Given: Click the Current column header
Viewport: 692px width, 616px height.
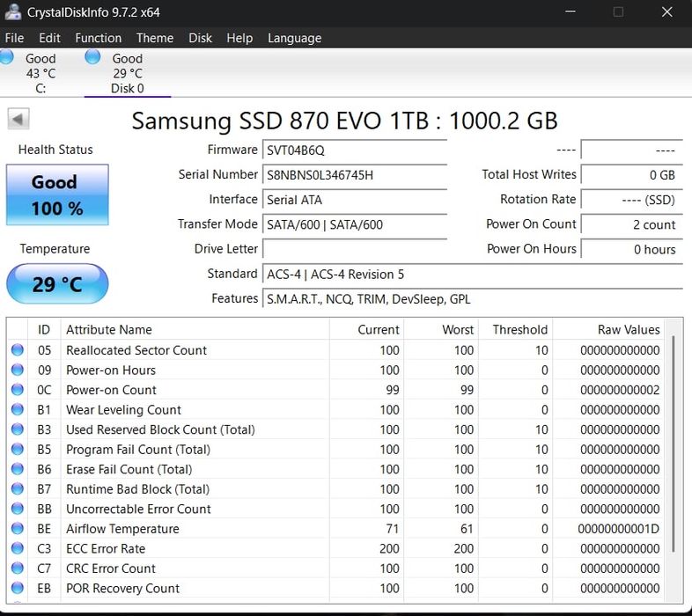Looking at the screenshot, I should pyautogui.click(x=366, y=330).
